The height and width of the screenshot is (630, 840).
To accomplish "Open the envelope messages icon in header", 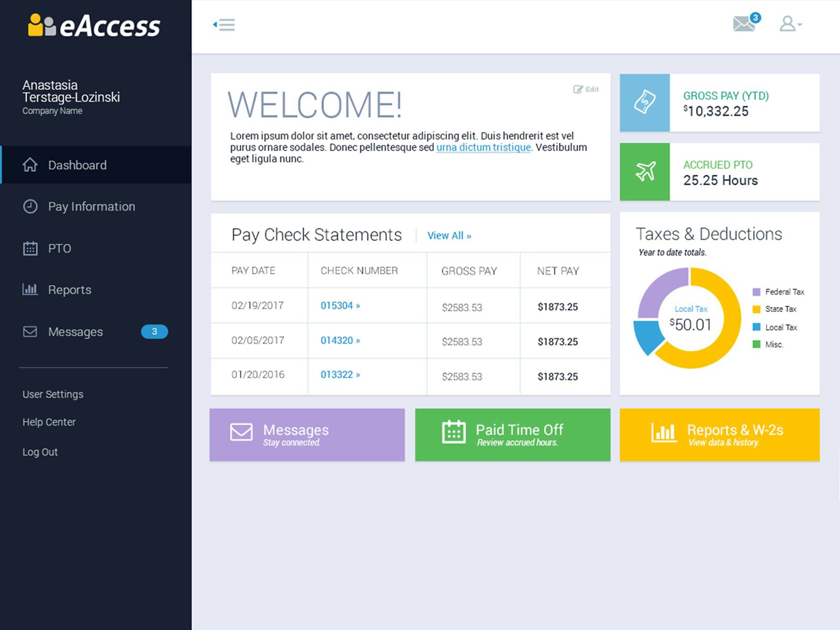I will [x=744, y=24].
